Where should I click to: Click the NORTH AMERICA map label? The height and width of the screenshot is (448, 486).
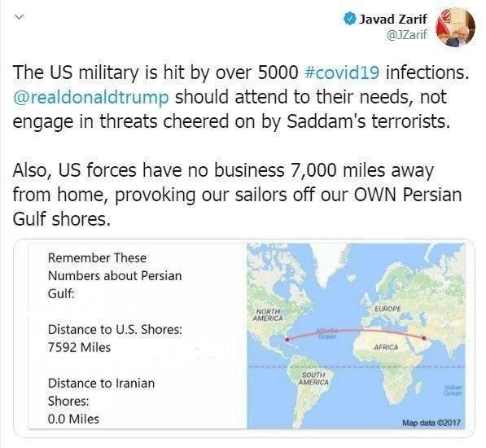coord(268,314)
